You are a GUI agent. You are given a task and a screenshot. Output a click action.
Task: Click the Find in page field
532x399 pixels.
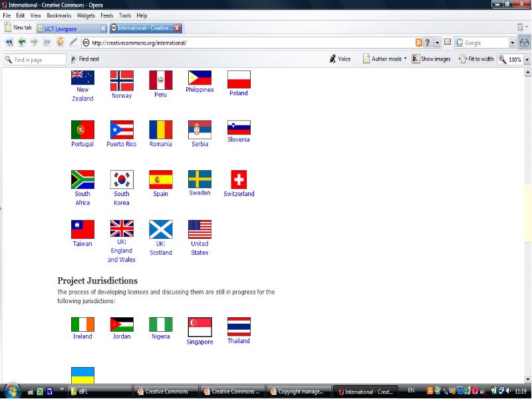[x=33, y=59]
